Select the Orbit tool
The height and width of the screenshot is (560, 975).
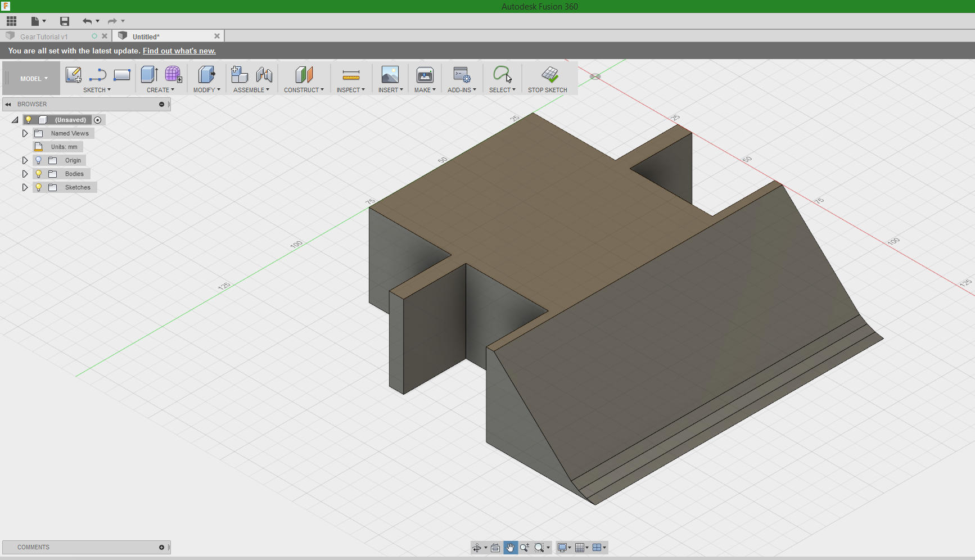tap(477, 547)
